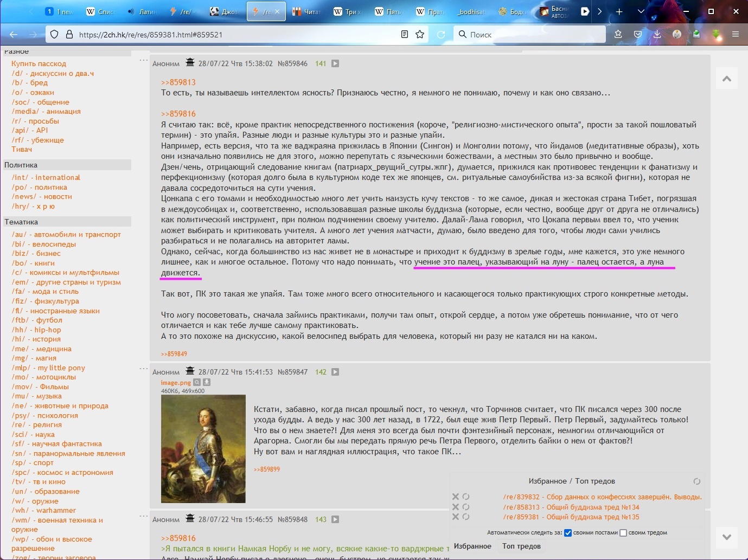The width and height of the screenshot is (748, 560).
Task: Download image.png via the arrow icon
Action: pos(207,382)
